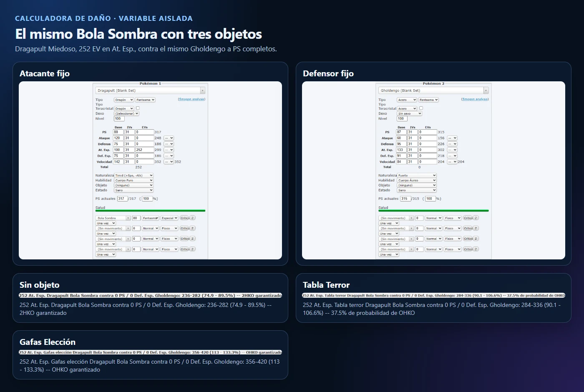Open Dragapult's Fantasma second type dropdown
584x392 pixels.
coord(145,100)
